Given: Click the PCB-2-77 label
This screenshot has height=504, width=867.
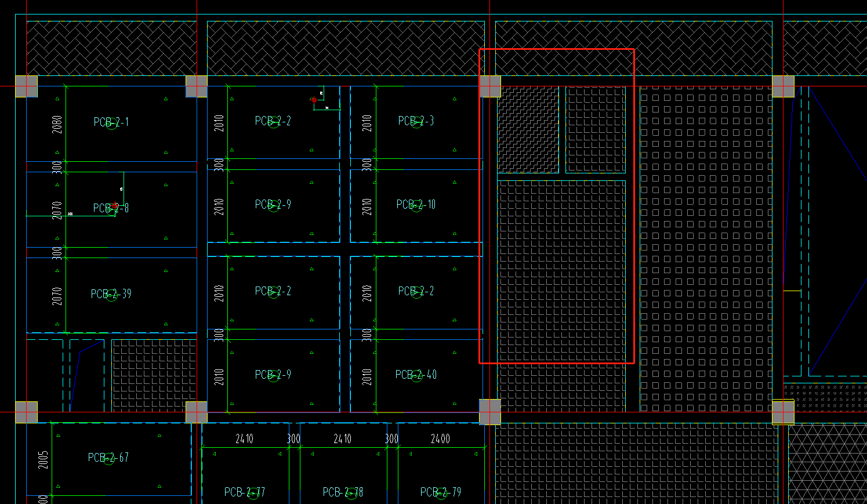Looking at the screenshot, I should coord(245,492).
